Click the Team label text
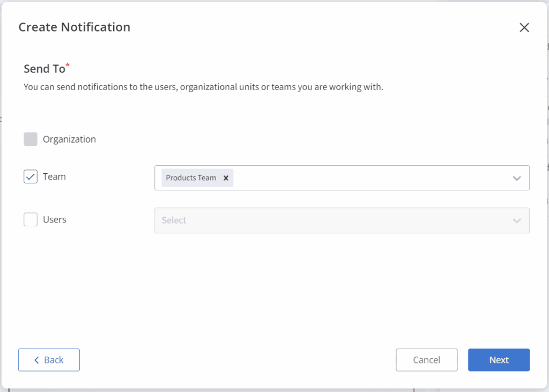This screenshot has width=549, height=392. click(54, 177)
